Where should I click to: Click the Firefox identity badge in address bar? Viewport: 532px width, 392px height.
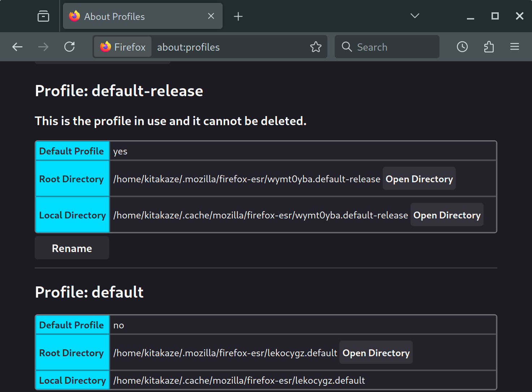point(123,47)
